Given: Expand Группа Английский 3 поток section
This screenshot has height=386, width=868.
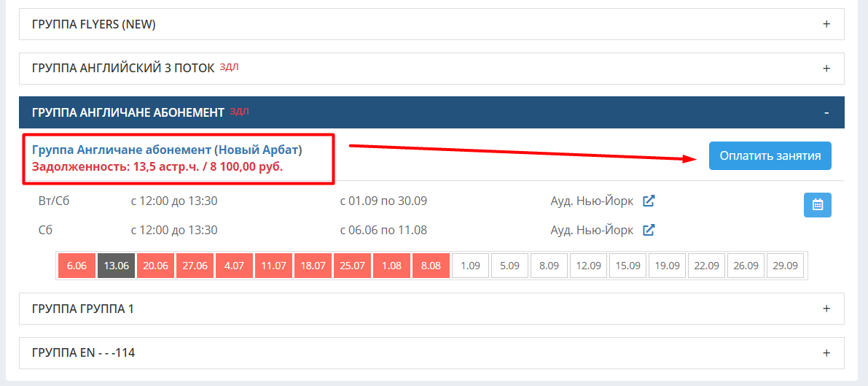Looking at the screenshot, I should [431, 68].
